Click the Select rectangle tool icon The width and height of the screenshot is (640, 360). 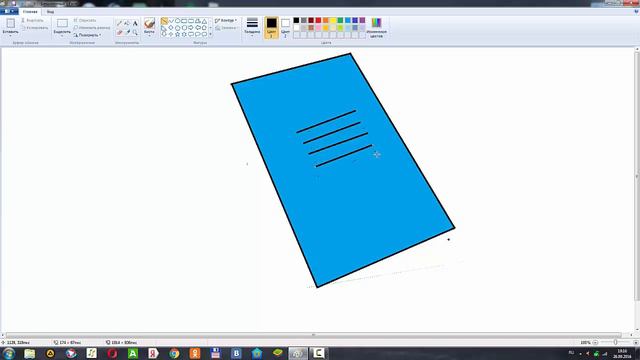pos(62,23)
